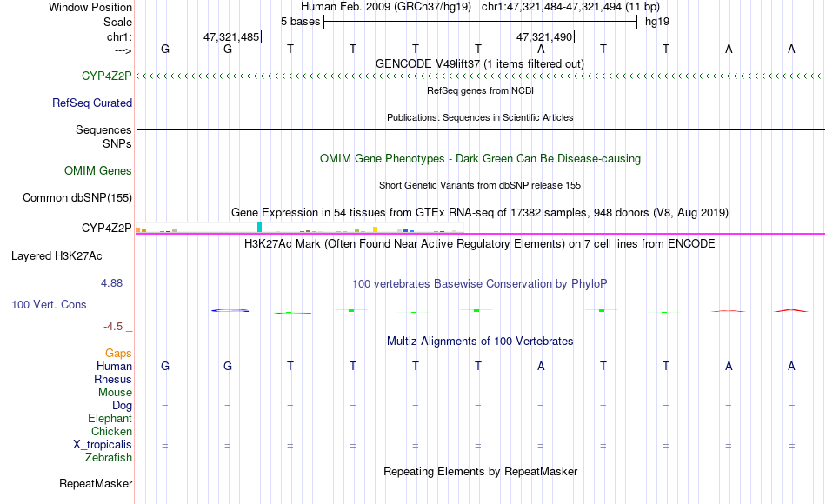Open the RepeatMasker track label
The width and height of the screenshot is (826, 504).
(x=96, y=483)
